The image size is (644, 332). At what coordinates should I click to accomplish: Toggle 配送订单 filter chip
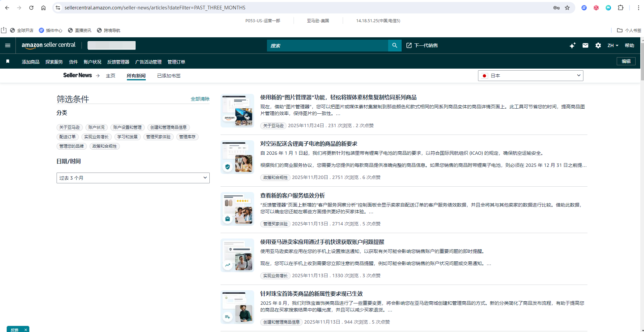(x=67, y=137)
